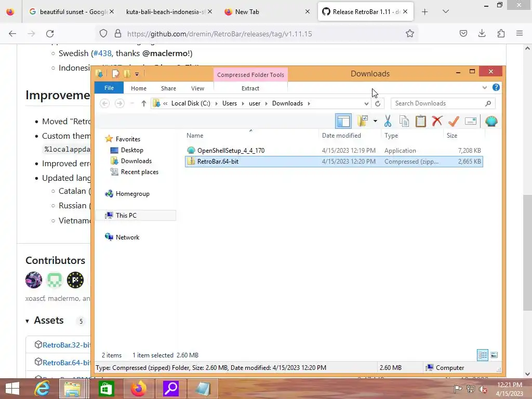Screen dimensions: 532x399
Task: Open the Windows Start button
Action: tap(12, 389)
